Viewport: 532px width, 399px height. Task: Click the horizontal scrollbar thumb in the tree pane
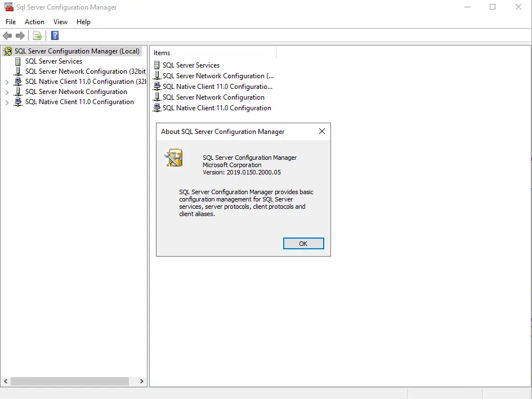click(70, 382)
